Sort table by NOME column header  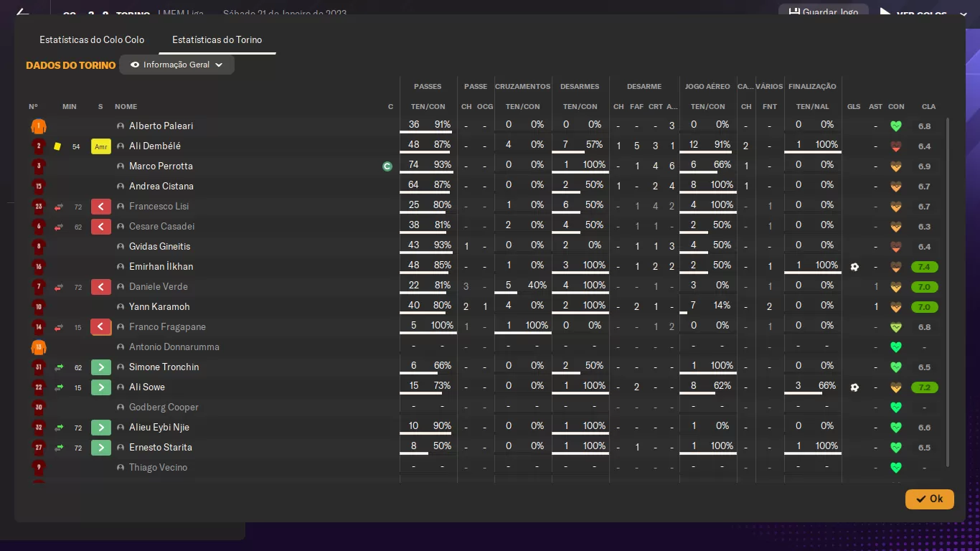pyautogui.click(x=126, y=106)
